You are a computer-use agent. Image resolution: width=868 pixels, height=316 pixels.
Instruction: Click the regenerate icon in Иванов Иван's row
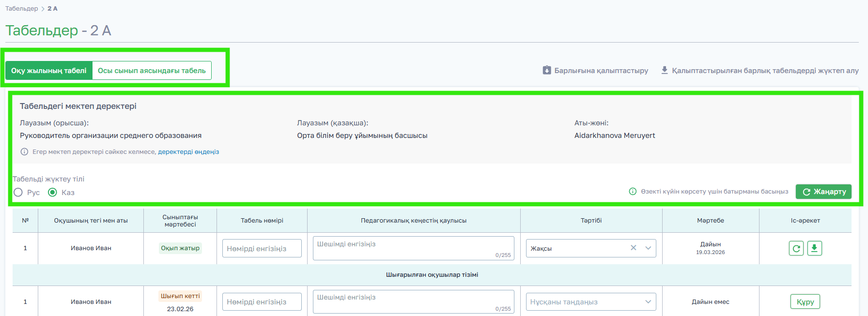[x=796, y=248]
